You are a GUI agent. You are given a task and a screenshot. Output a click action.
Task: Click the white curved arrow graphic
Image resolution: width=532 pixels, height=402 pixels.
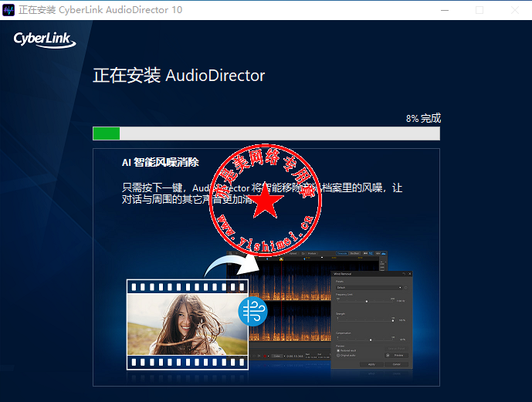(232, 265)
